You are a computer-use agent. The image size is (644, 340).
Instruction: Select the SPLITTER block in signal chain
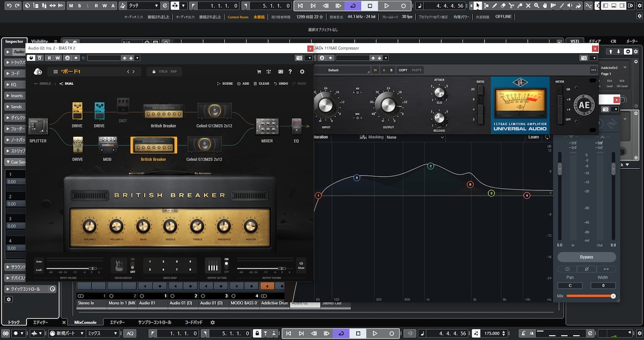click(x=38, y=127)
